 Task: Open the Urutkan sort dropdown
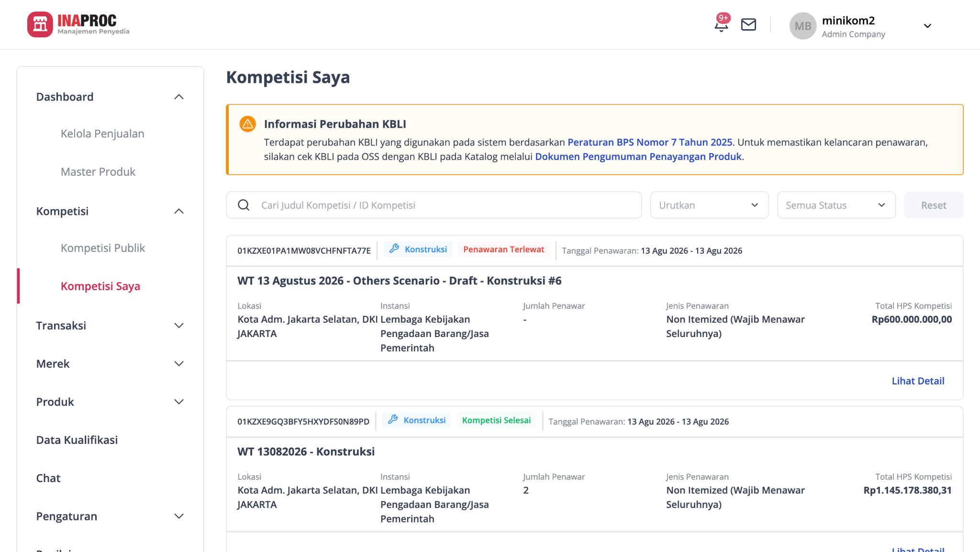pos(709,205)
